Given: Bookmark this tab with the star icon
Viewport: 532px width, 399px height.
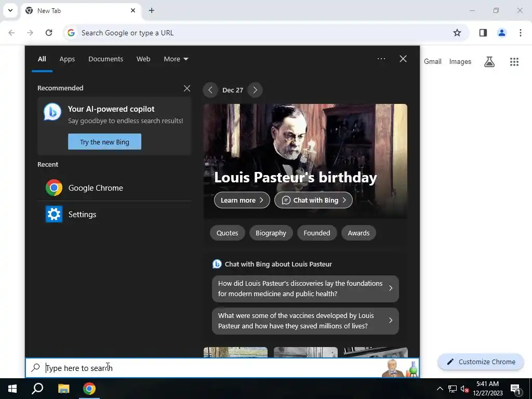Looking at the screenshot, I should point(457,33).
